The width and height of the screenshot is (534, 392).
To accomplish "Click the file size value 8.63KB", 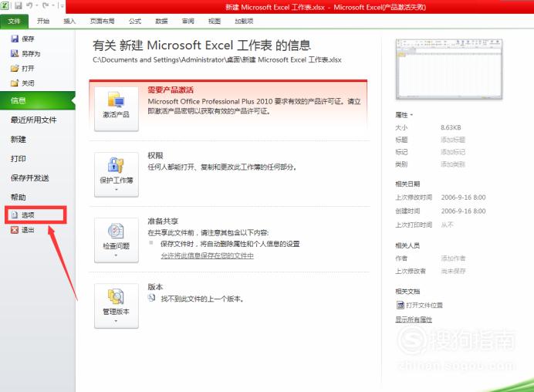I will 451,127.
